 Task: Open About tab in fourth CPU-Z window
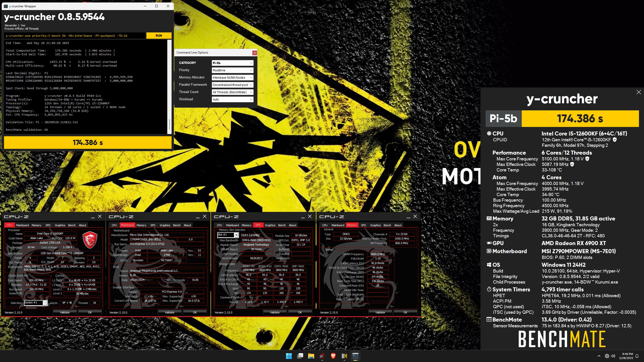pos(398,225)
